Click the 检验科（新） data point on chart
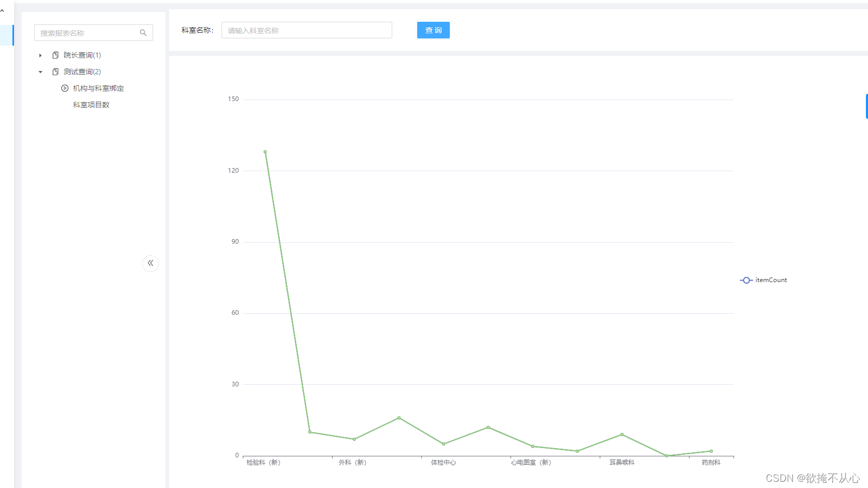 tap(265, 152)
